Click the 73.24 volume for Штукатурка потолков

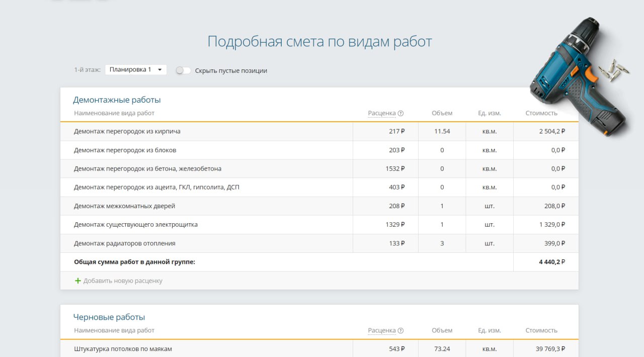pos(442,349)
